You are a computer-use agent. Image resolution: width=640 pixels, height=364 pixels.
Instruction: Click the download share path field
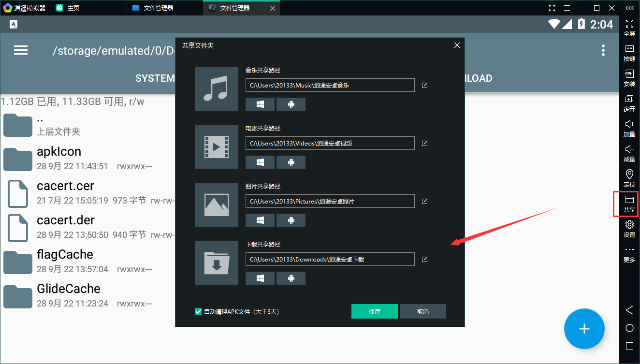330,259
